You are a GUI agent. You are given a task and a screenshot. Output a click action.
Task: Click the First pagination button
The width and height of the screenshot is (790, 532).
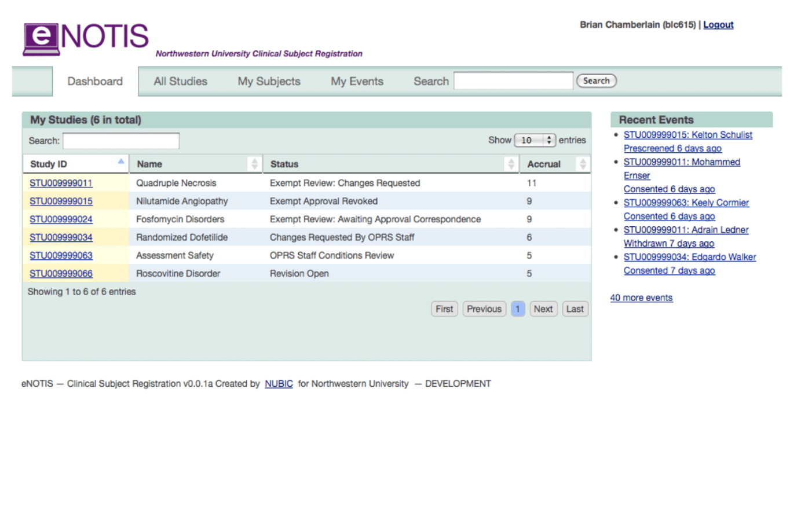pyautogui.click(x=444, y=309)
